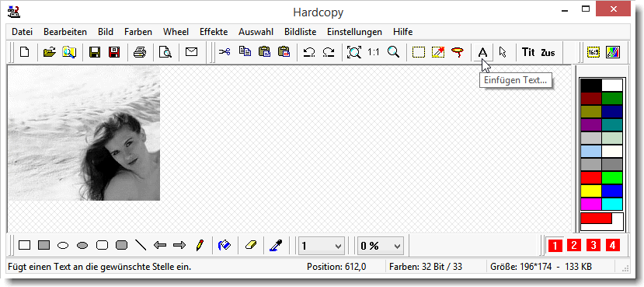This screenshot has height=287, width=644.
Task: Pick the yellow color swatch
Action: tap(591, 191)
